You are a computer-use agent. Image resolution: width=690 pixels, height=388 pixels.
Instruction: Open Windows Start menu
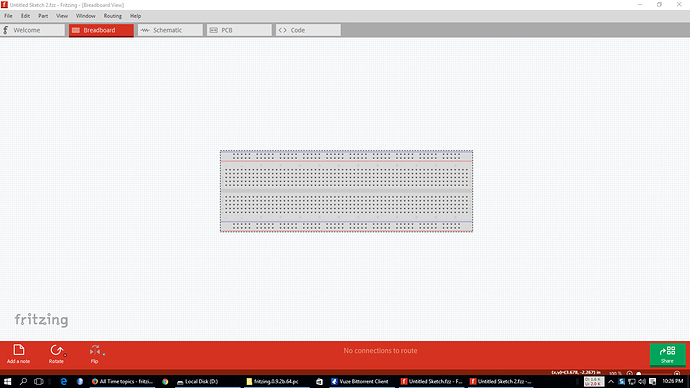pos(7,381)
